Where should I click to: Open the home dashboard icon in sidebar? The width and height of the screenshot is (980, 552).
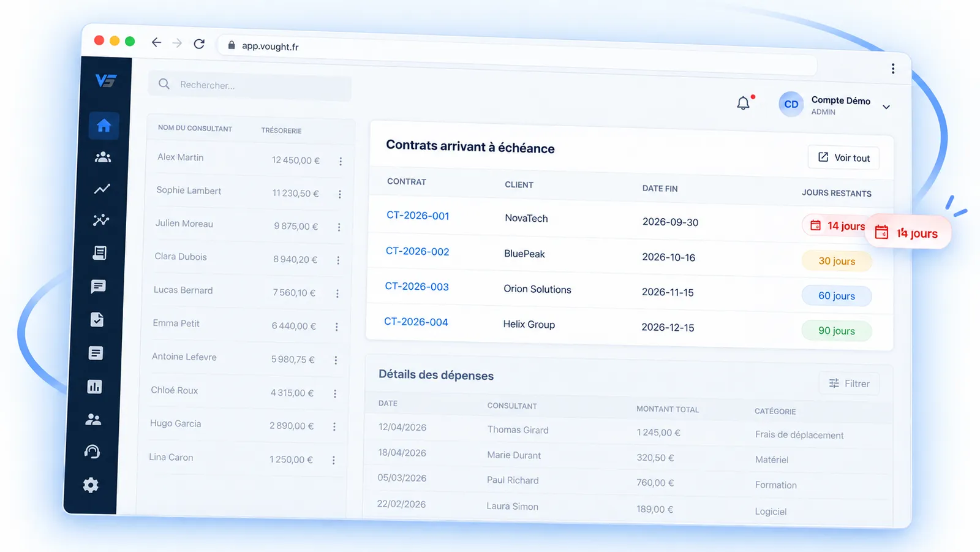[x=104, y=126]
